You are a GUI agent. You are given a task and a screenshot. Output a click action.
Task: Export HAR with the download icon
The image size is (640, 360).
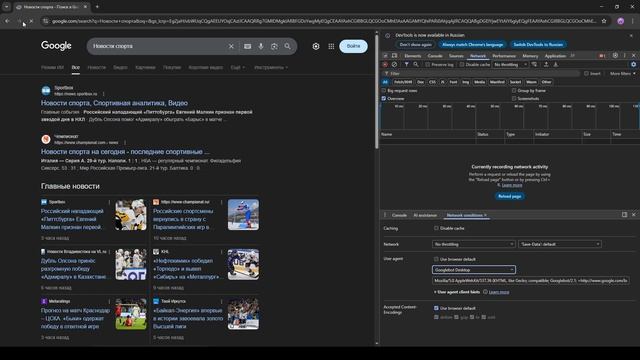point(556,64)
